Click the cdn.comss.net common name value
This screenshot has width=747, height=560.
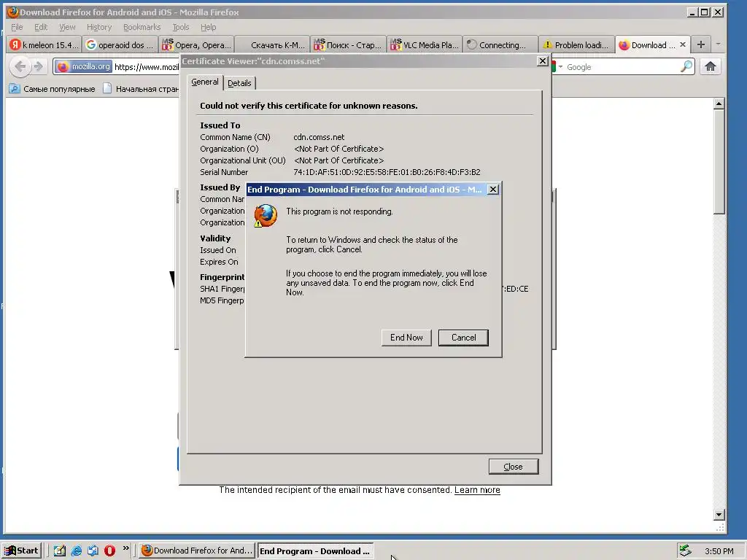[x=319, y=137]
